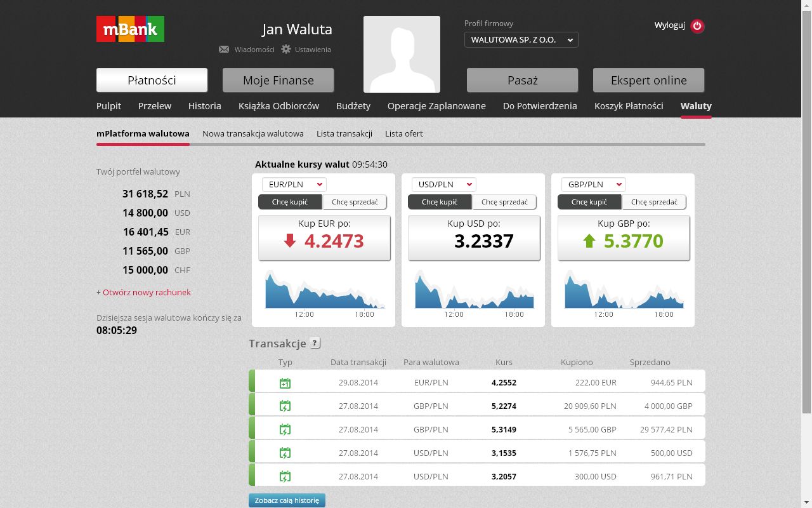This screenshot has height=508, width=812.
Task: Switch to mPlatforma walutowa tab
Action: pyautogui.click(x=143, y=133)
